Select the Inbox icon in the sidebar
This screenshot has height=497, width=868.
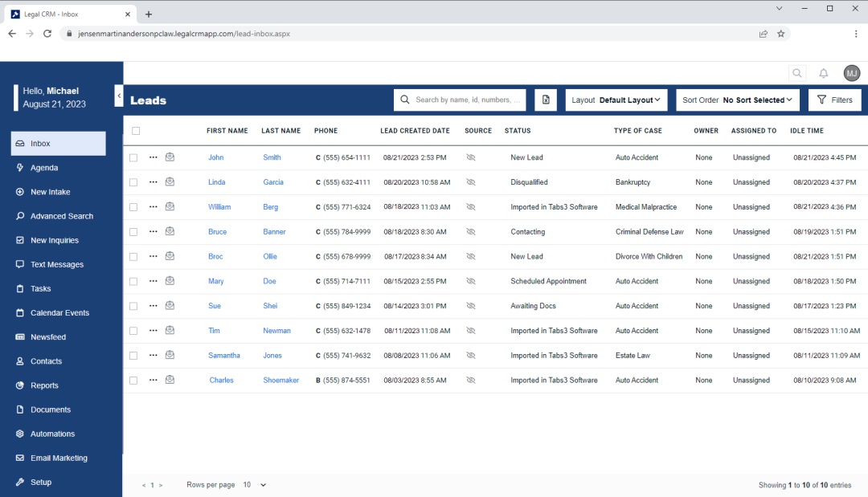(x=18, y=143)
